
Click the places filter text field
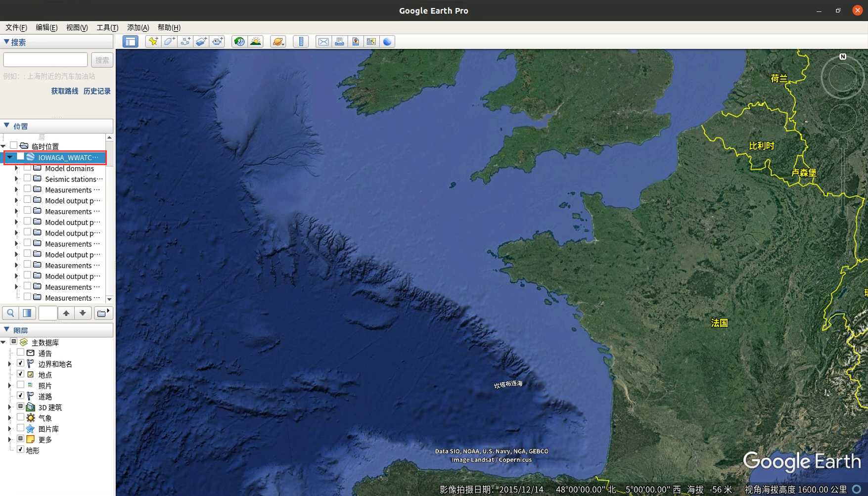click(x=48, y=313)
